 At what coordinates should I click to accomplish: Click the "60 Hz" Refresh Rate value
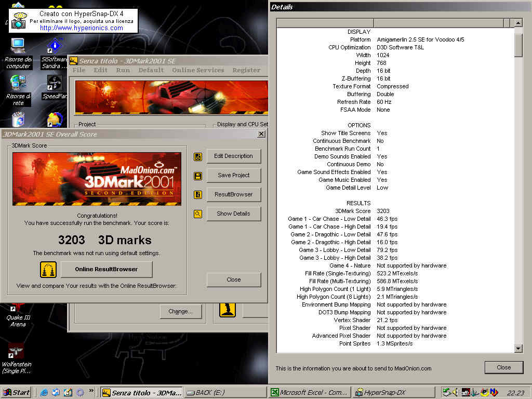[384, 102]
